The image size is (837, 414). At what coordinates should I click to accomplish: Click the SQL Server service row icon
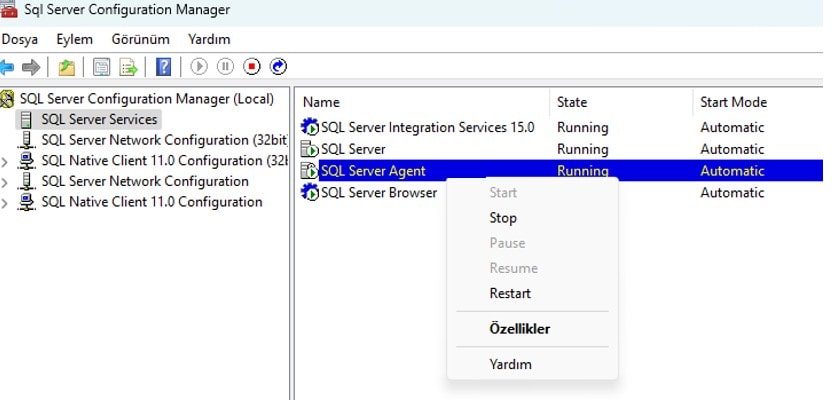click(310, 149)
